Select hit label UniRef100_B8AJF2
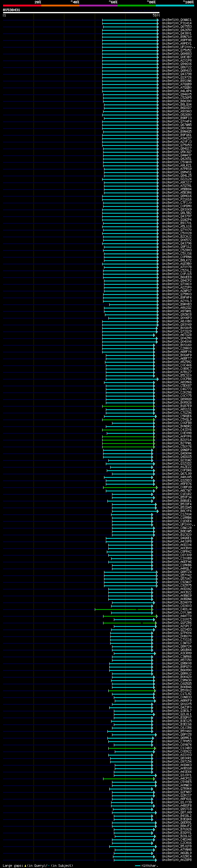Image resolution: width=197 pixels, height=868 pixels. coord(177,826)
